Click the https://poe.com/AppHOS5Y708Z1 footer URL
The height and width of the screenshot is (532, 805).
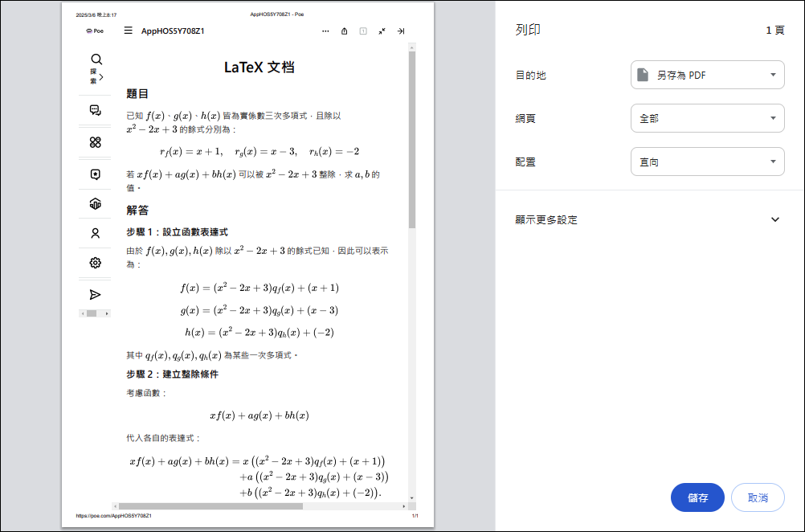[113, 516]
